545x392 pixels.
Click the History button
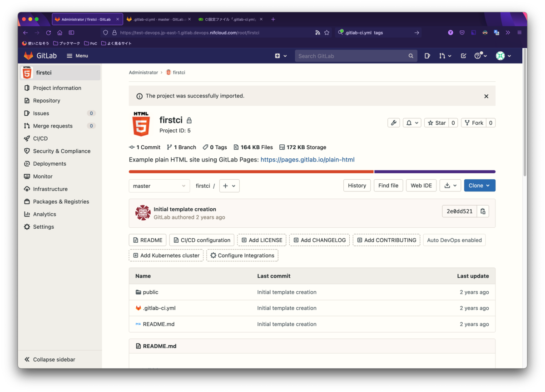(x=357, y=186)
